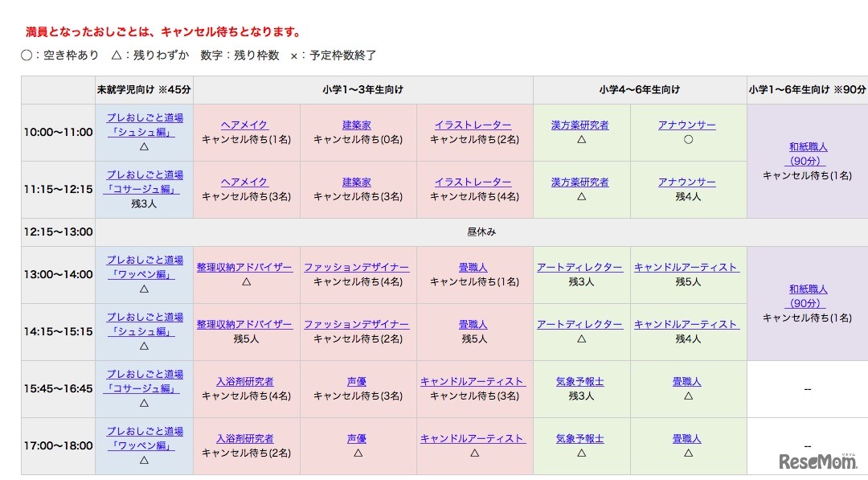Open プレおしごと道場「コサージュ編」 with 残3人
The height and width of the screenshot is (480, 868).
144,183
